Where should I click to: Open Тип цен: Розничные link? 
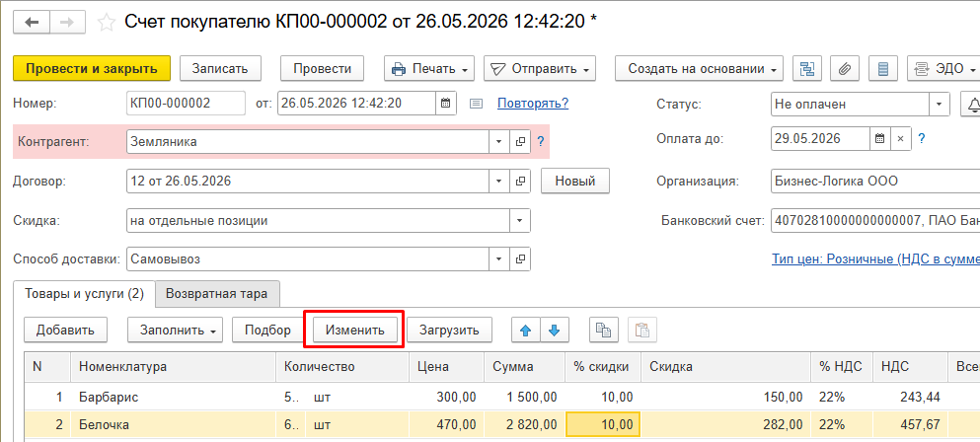tap(875, 258)
